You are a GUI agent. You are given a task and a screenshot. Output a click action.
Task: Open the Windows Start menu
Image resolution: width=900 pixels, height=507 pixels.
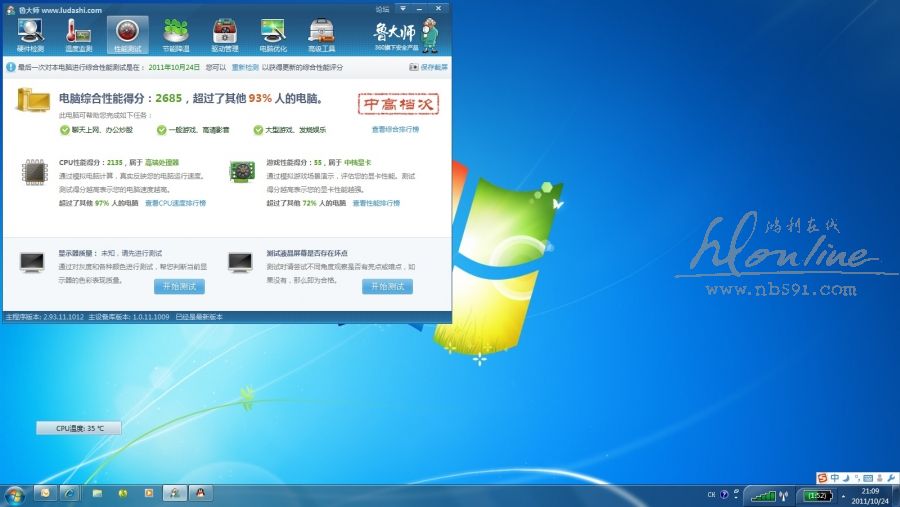pos(14,495)
